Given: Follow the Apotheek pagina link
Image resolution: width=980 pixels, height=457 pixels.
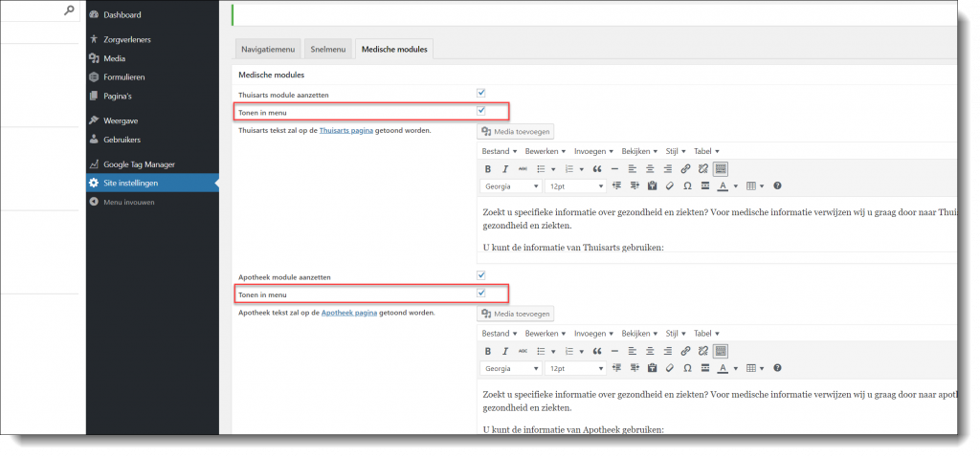Looking at the screenshot, I should 348,313.
